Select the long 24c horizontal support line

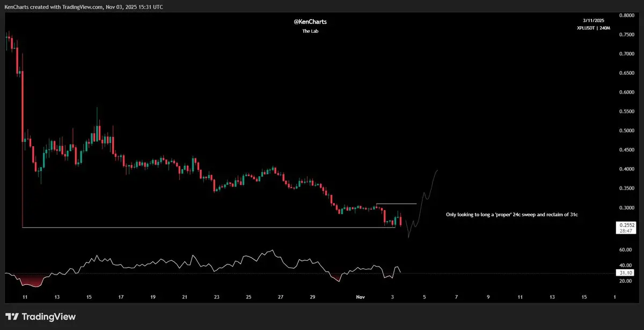(x=209, y=228)
